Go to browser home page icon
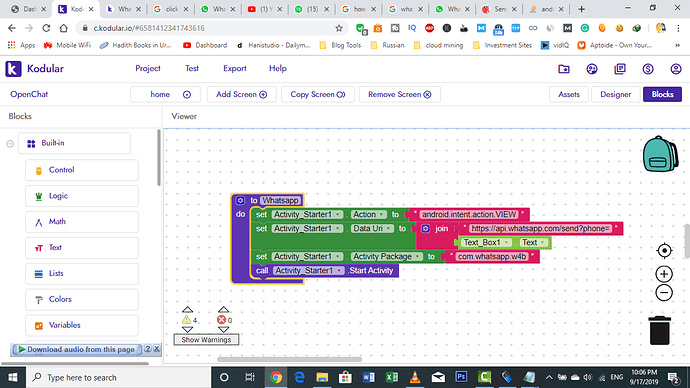 (x=64, y=28)
